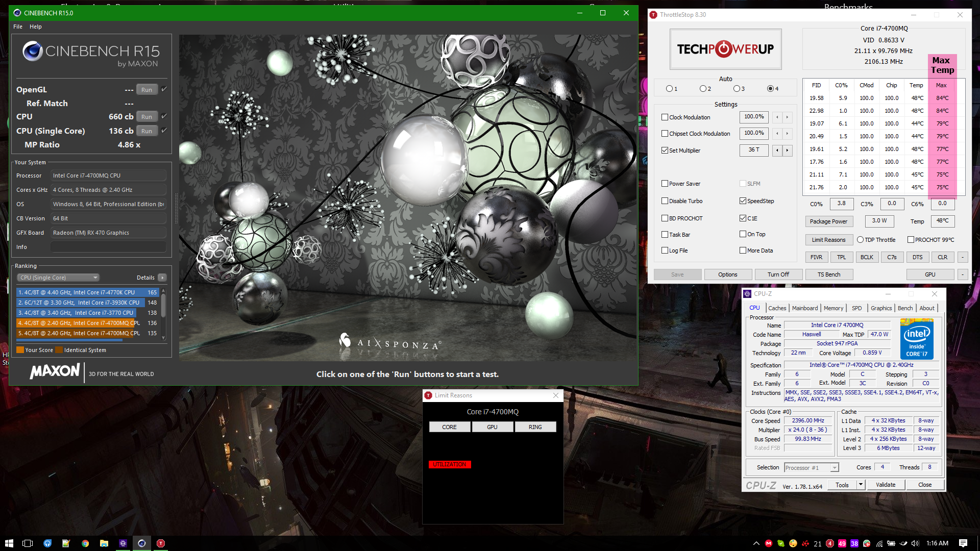Open the Wi-Fi network tray icon

click(x=879, y=543)
